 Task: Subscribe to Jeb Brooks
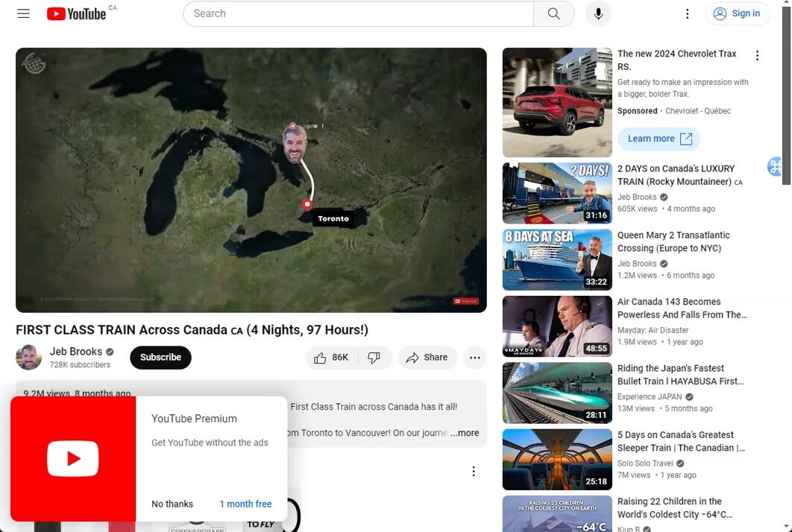(x=160, y=358)
